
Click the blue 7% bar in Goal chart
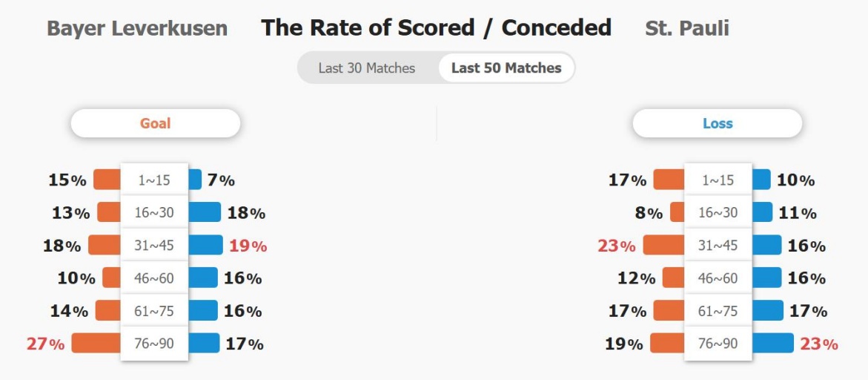195,180
